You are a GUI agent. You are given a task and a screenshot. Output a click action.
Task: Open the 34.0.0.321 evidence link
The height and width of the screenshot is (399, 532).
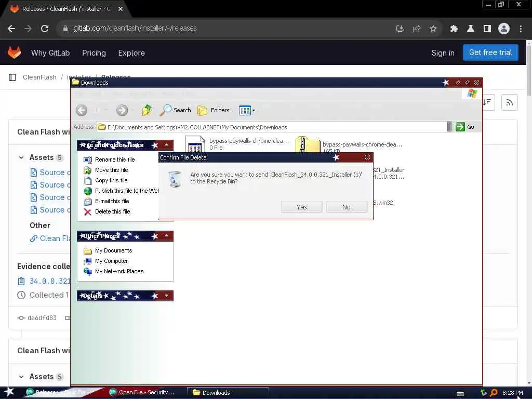click(x=50, y=281)
